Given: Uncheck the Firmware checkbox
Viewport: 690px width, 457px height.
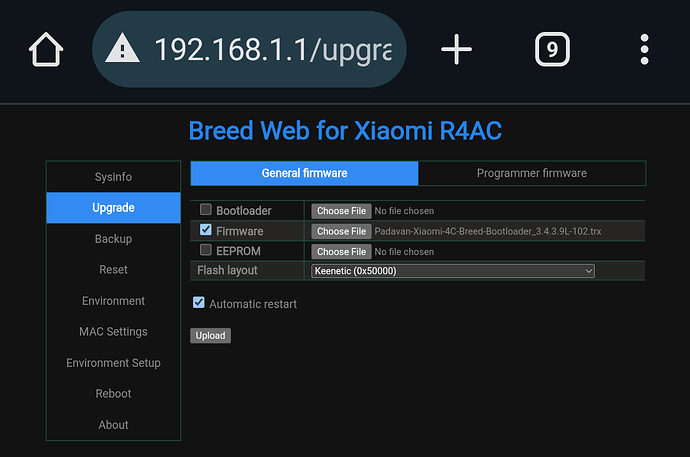Looking at the screenshot, I should click(x=206, y=230).
